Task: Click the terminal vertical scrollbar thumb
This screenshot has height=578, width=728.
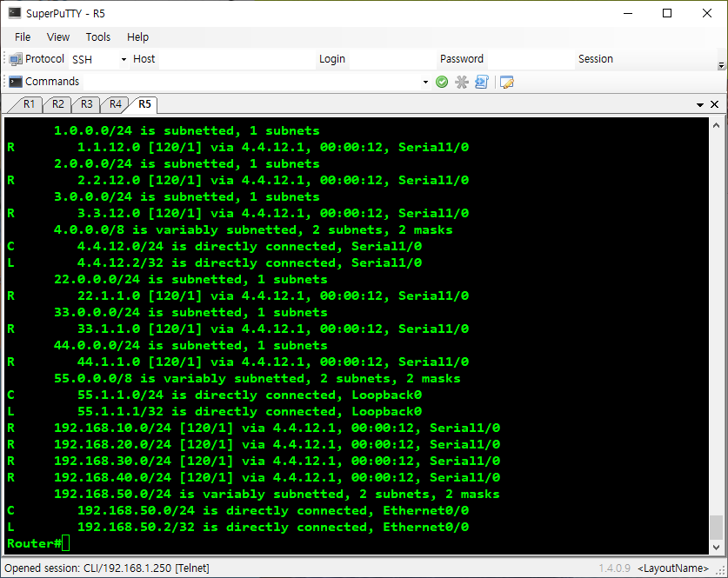Action: [x=716, y=528]
